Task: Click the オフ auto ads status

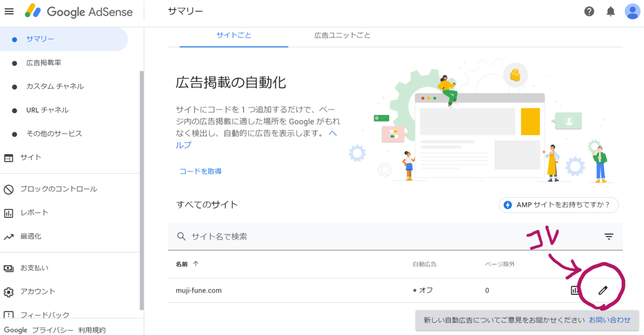Action: click(423, 290)
